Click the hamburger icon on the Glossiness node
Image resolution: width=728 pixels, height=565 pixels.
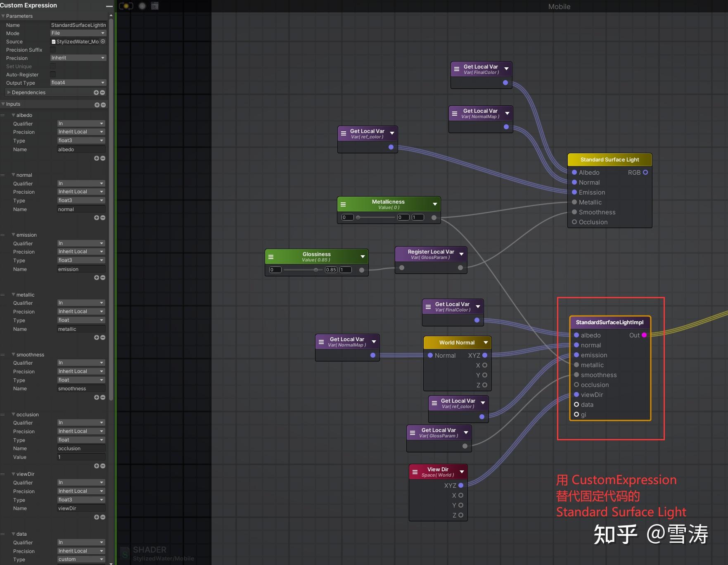click(x=271, y=256)
